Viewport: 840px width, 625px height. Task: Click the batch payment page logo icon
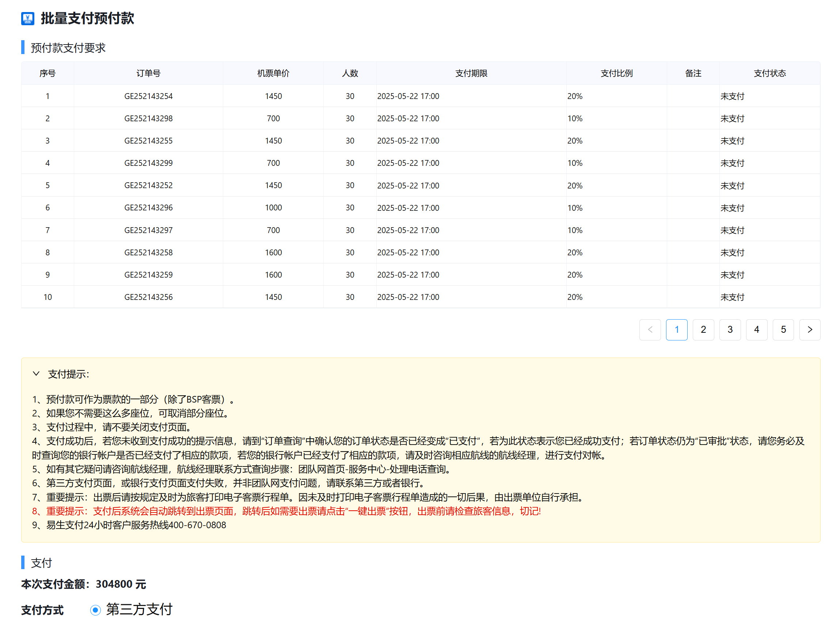tap(28, 18)
